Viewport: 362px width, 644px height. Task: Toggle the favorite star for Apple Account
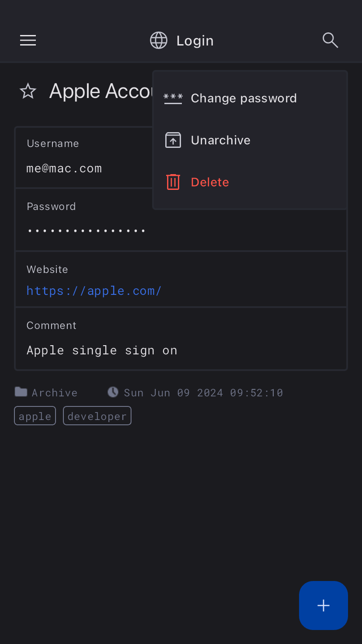[x=28, y=91]
